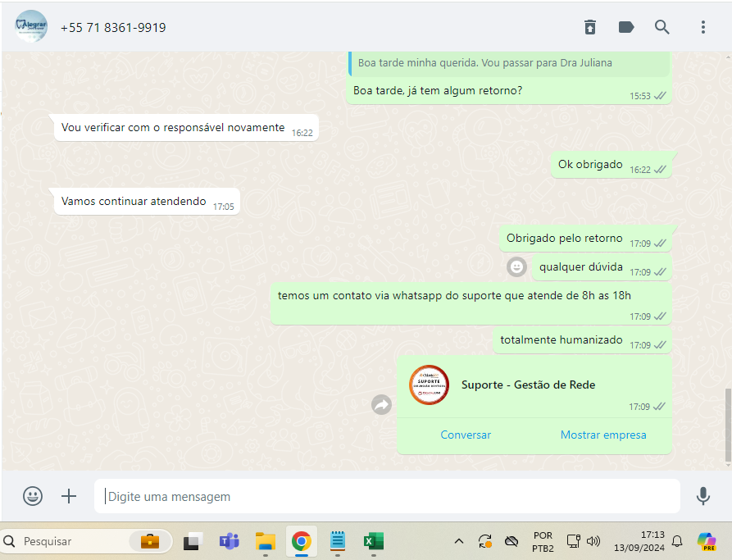Launch Copilot preview from taskbar
Viewport: 732px width, 560px height.
[x=707, y=541]
